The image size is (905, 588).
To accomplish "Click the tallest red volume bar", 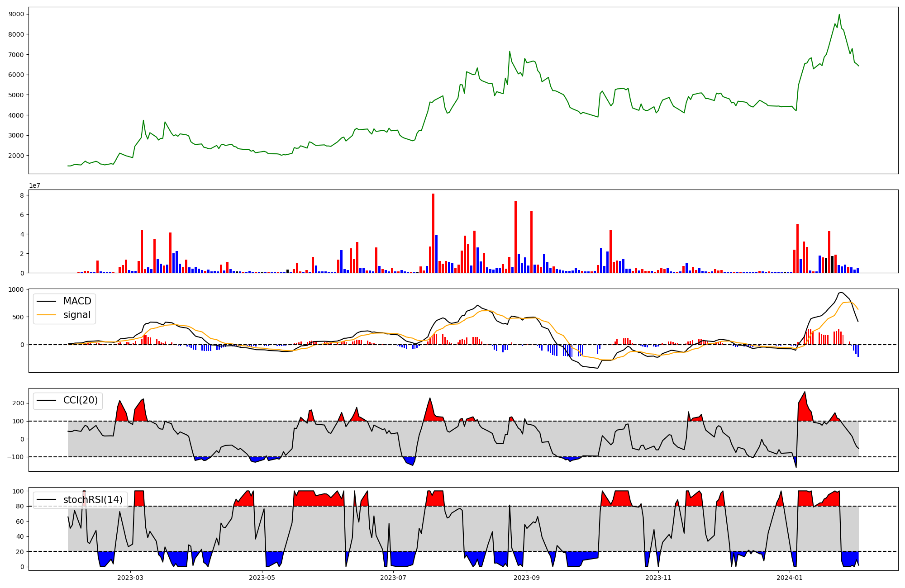I will (x=433, y=233).
